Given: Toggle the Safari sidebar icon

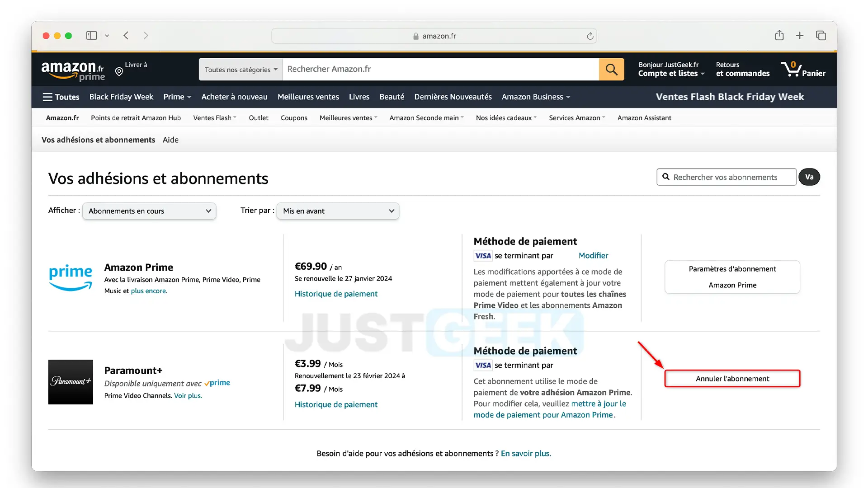Looking at the screenshot, I should (92, 35).
